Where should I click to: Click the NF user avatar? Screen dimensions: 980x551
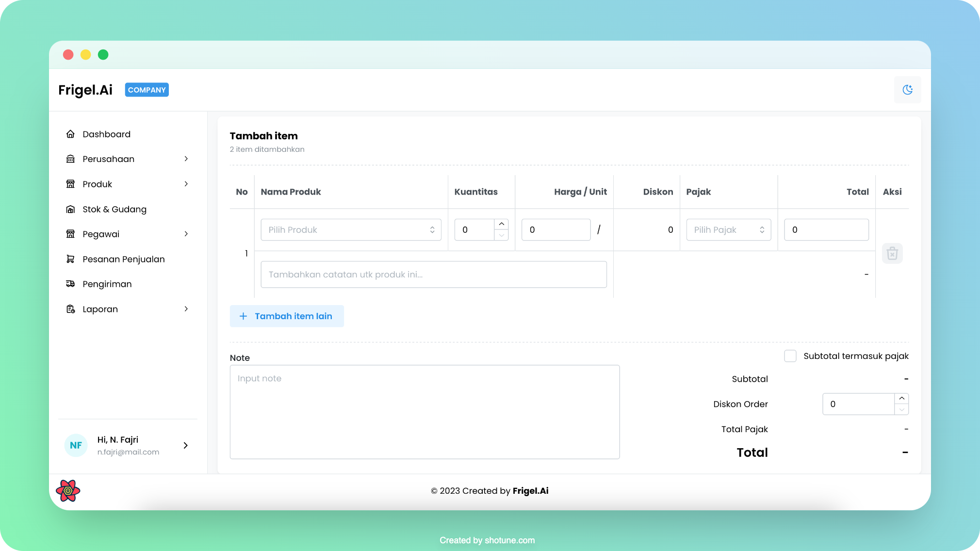click(x=76, y=445)
